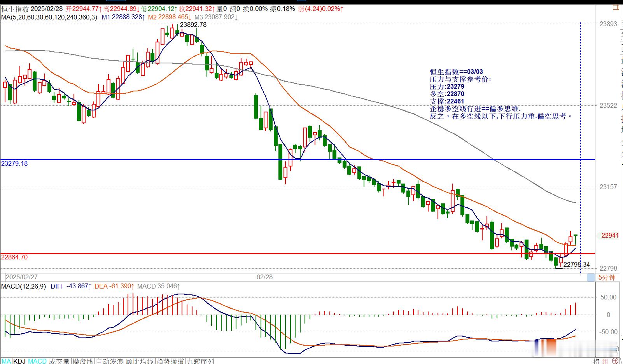Select the KDJ indicator tab
Image resolution: width=623 pixels, height=364 pixels.
[20, 361]
